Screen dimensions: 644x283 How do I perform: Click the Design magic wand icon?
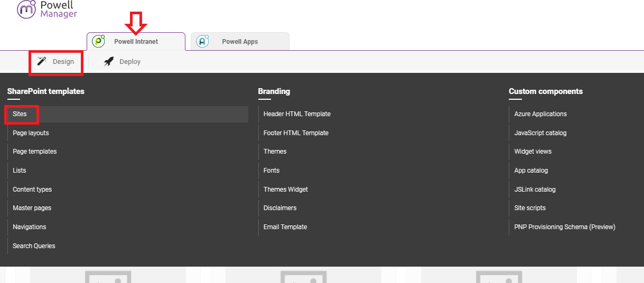point(42,62)
